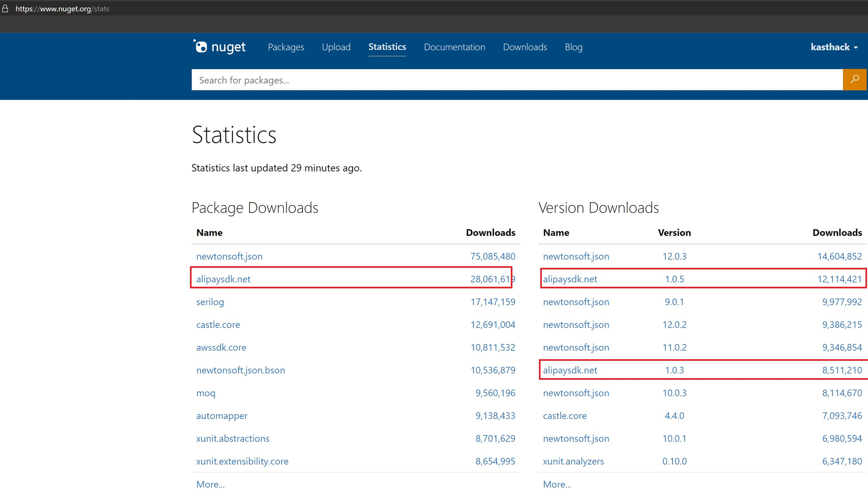868x498 pixels.
Task: Visit the Blog nav link
Action: click(574, 47)
